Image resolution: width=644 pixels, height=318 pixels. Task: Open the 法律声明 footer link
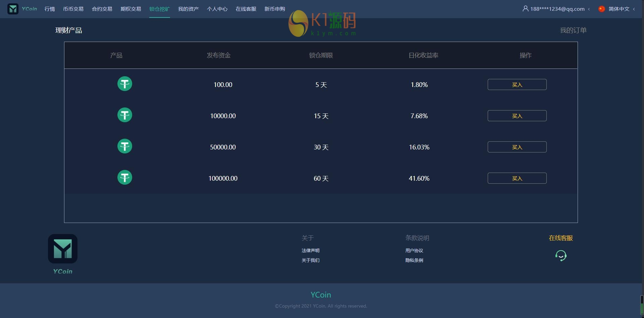pyautogui.click(x=311, y=251)
